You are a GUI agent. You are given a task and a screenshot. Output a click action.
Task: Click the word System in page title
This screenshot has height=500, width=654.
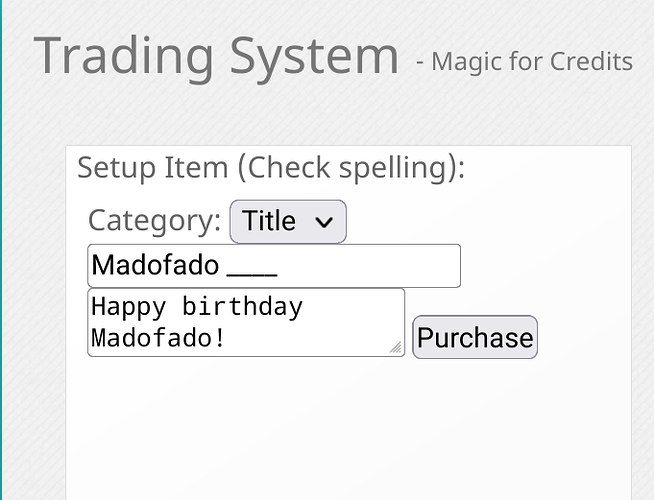pos(314,56)
